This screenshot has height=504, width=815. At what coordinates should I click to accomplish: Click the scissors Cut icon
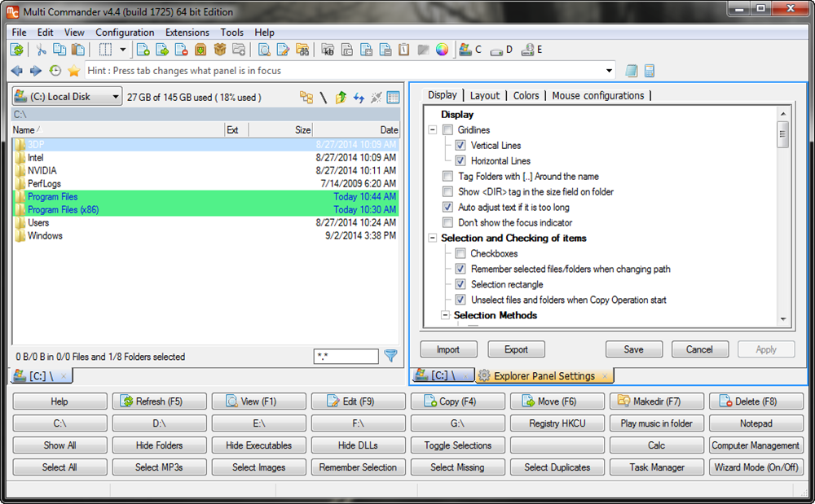pos(41,50)
